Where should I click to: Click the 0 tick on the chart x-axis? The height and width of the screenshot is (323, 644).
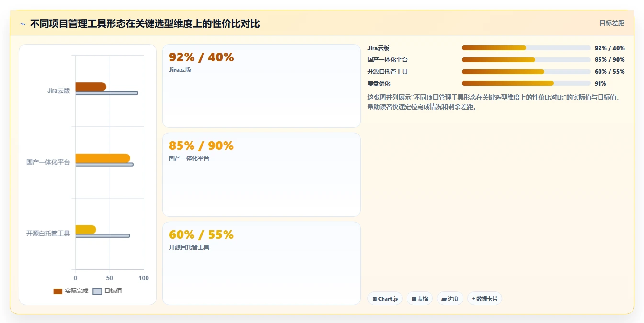[x=75, y=278]
